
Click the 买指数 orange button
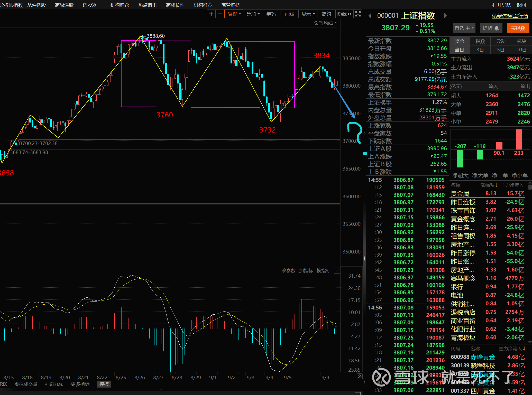click(518, 28)
